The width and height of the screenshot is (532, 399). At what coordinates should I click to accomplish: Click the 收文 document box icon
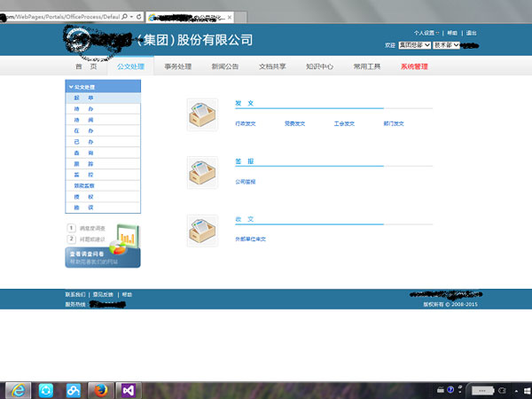(202, 231)
